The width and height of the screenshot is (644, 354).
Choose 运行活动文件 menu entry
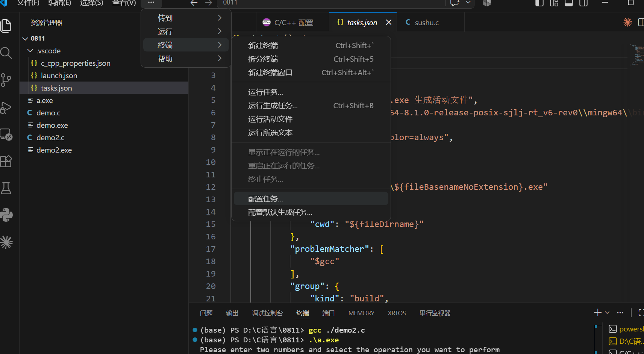pos(311,119)
